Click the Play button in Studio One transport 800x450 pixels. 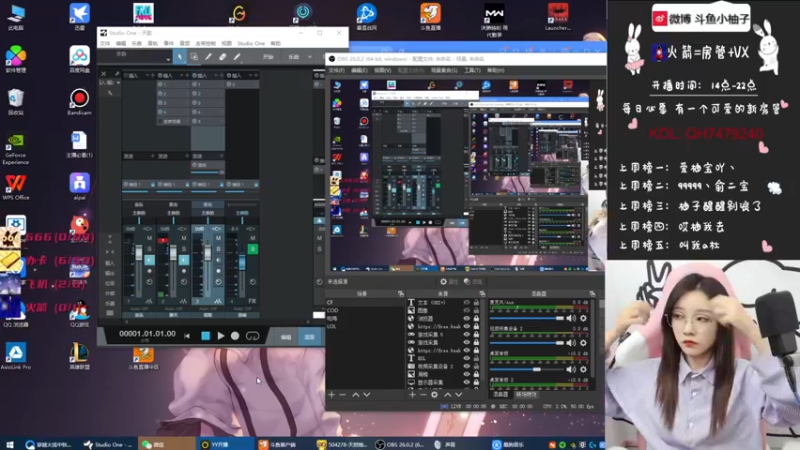click(220, 336)
